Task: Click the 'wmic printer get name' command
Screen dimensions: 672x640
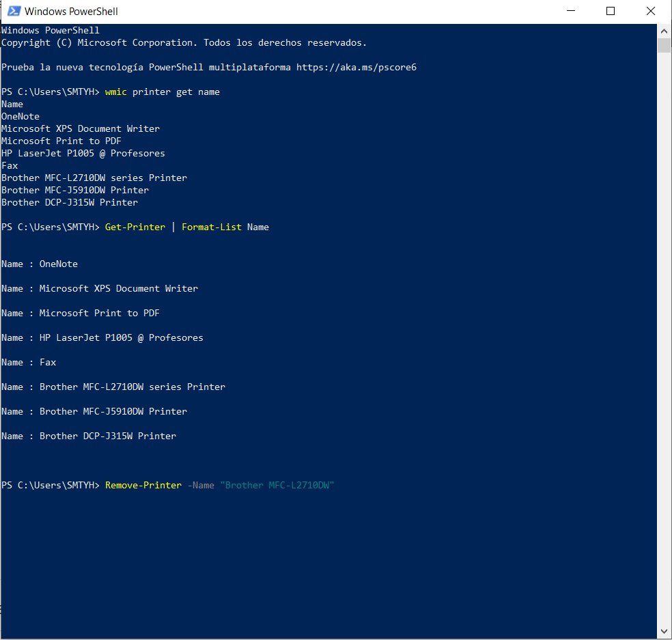Action: pos(163,92)
